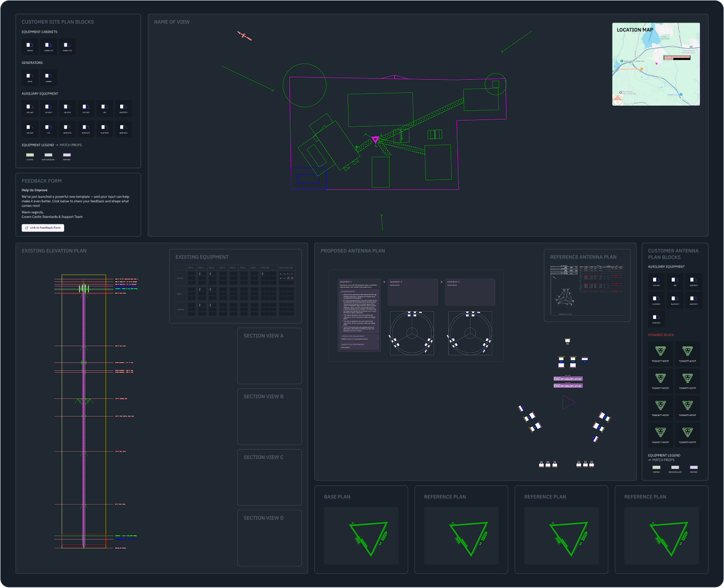This screenshot has width=724, height=588.
Task: Open the Link to Feedback Form button
Action: click(43, 228)
